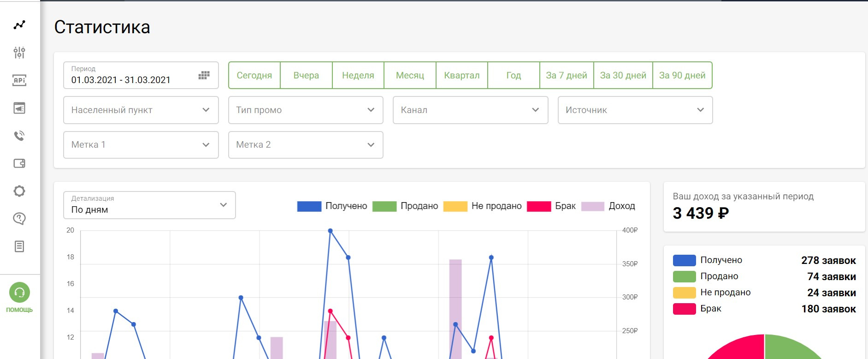This screenshot has width=868, height=359.
Task: Open the gear settings sidebar icon
Action: point(19,191)
